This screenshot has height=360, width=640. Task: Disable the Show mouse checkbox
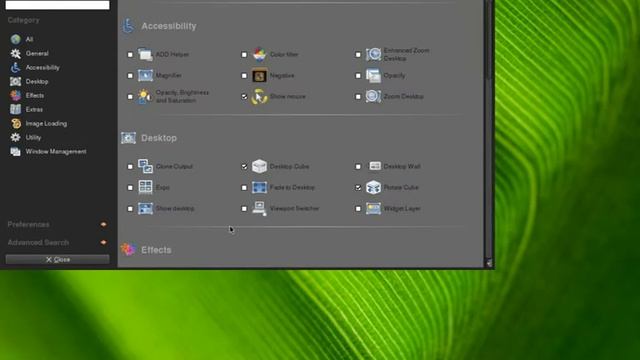pos(244,97)
